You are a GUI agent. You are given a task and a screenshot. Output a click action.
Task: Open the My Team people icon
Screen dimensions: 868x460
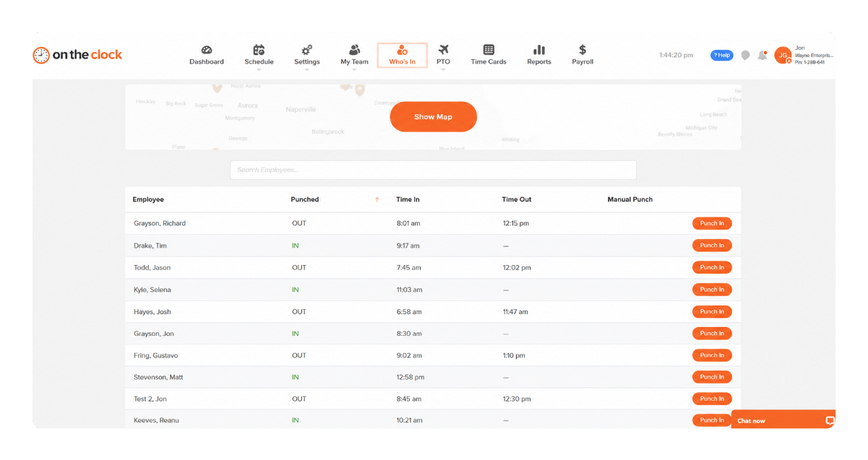point(354,50)
